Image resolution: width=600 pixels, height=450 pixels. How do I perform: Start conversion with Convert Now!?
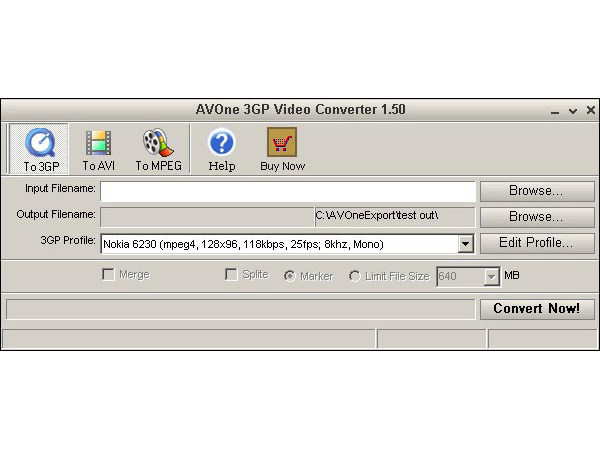tap(537, 309)
